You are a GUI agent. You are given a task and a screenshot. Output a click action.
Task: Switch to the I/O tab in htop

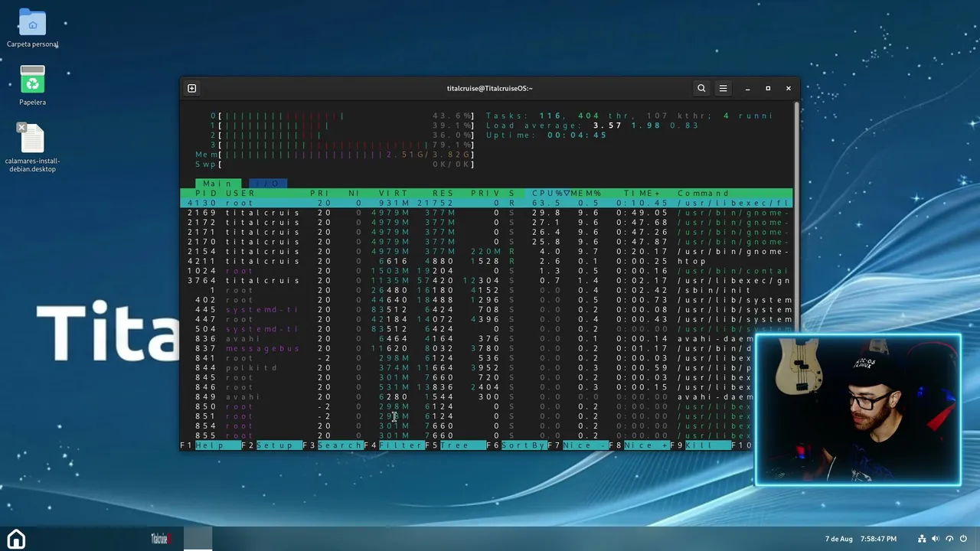point(268,184)
